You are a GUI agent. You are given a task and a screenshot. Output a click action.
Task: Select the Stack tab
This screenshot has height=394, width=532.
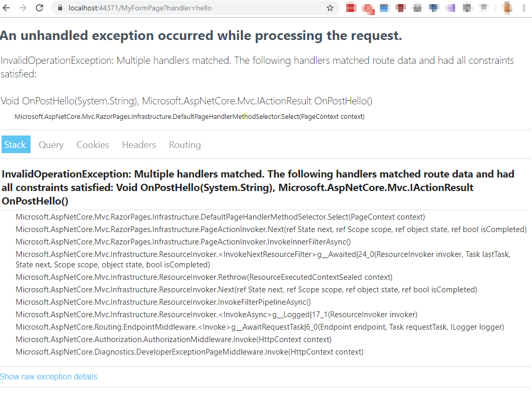pos(16,144)
